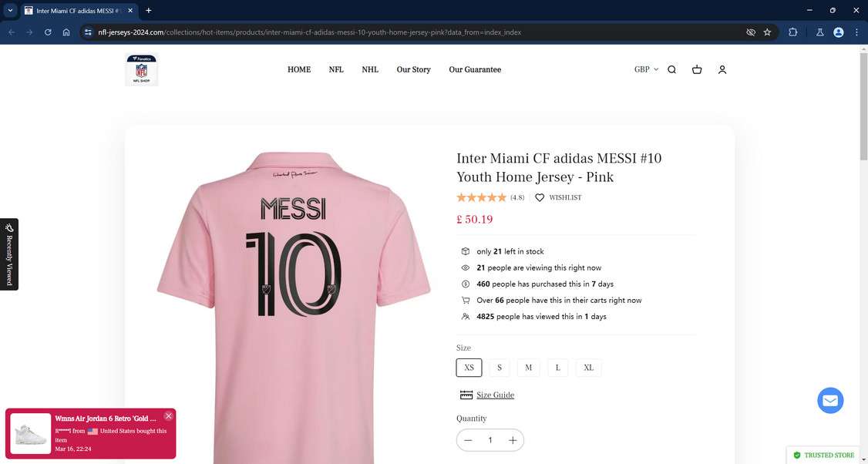Viewport: 868px width, 464px height.
Task: Open the user account icon
Action: click(722, 69)
